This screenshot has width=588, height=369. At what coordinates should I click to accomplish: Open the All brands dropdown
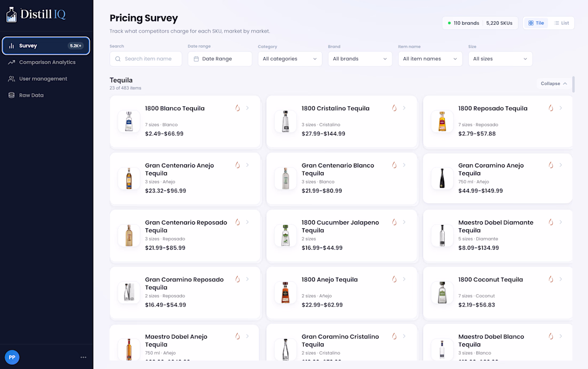(x=360, y=59)
